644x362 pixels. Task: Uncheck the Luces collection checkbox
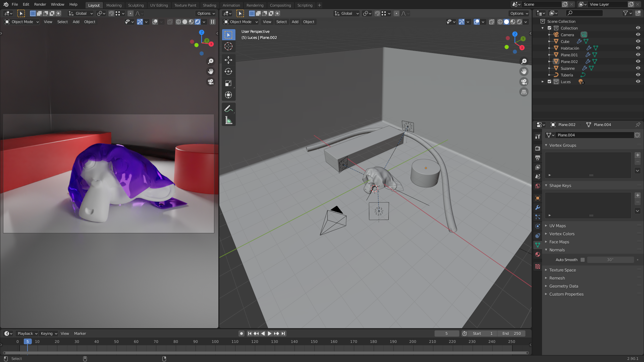549,81
